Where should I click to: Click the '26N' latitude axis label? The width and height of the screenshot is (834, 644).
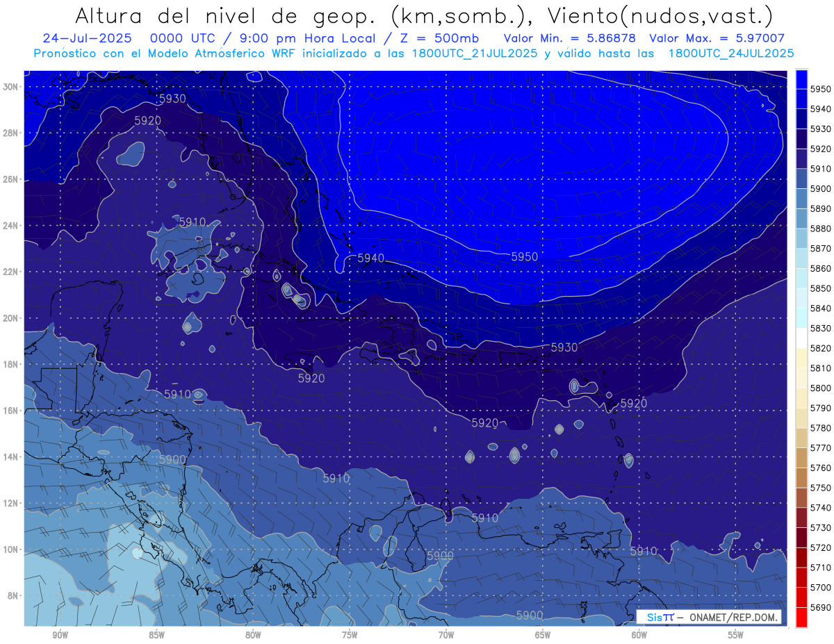(12, 179)
